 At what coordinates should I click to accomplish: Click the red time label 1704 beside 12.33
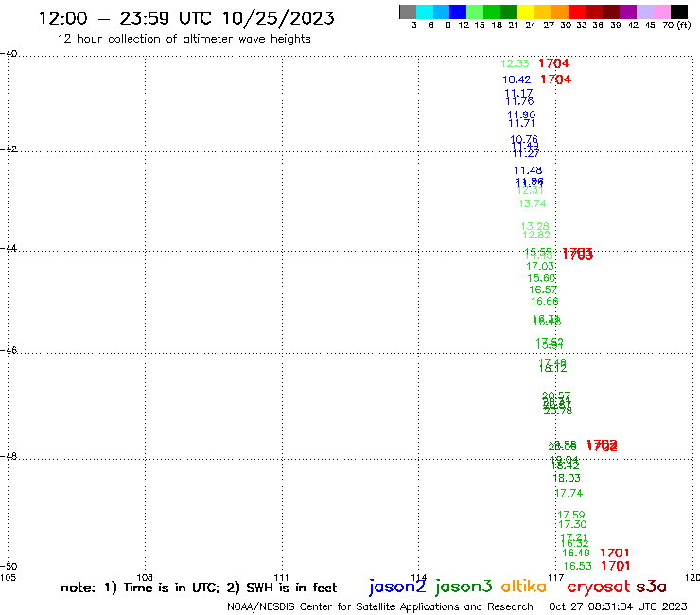click(x=553, y=63)
